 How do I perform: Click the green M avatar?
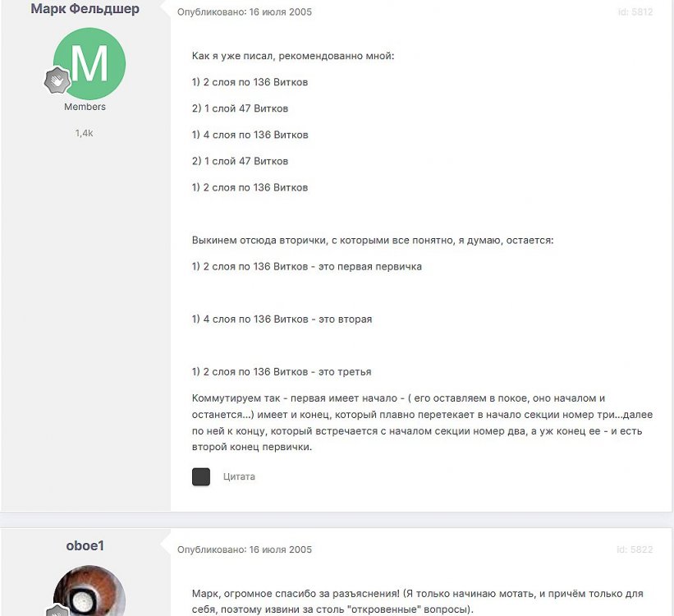point(89,64)
